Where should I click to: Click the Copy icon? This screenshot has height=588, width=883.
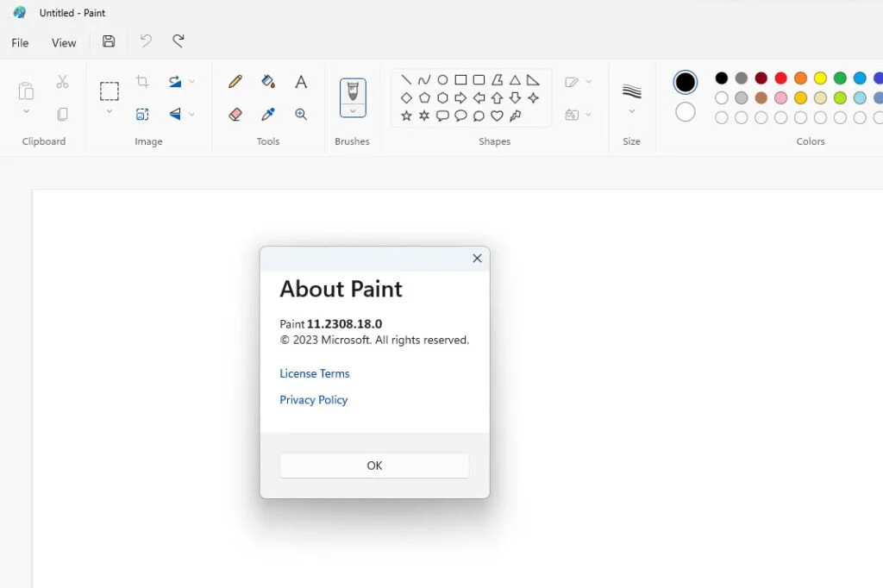(x=62, y=115)
